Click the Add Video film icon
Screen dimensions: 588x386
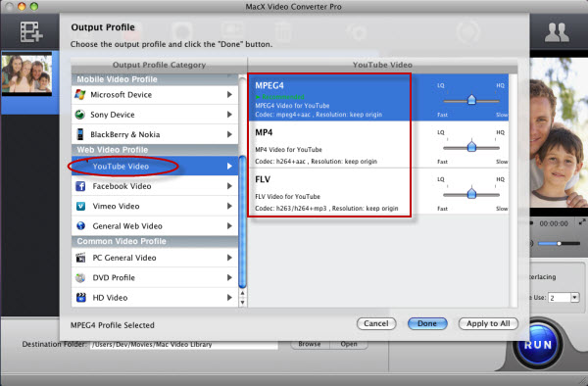31,32
